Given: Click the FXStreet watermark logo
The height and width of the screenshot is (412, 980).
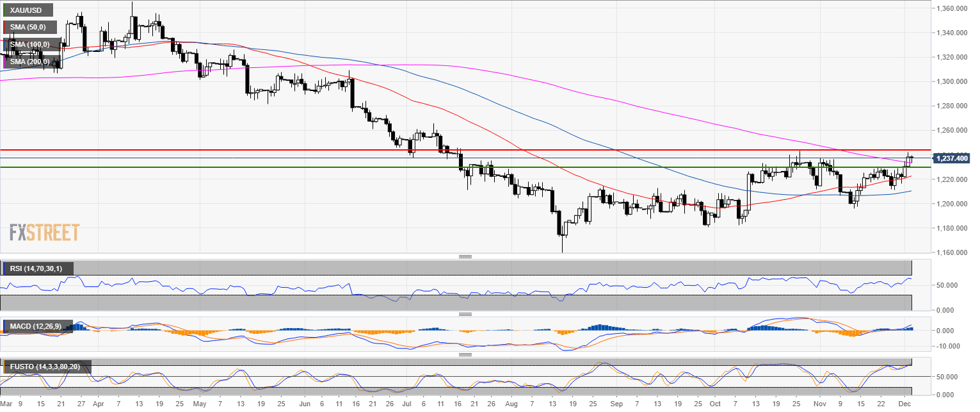Looking at the screenshot, I should point(44,232).
